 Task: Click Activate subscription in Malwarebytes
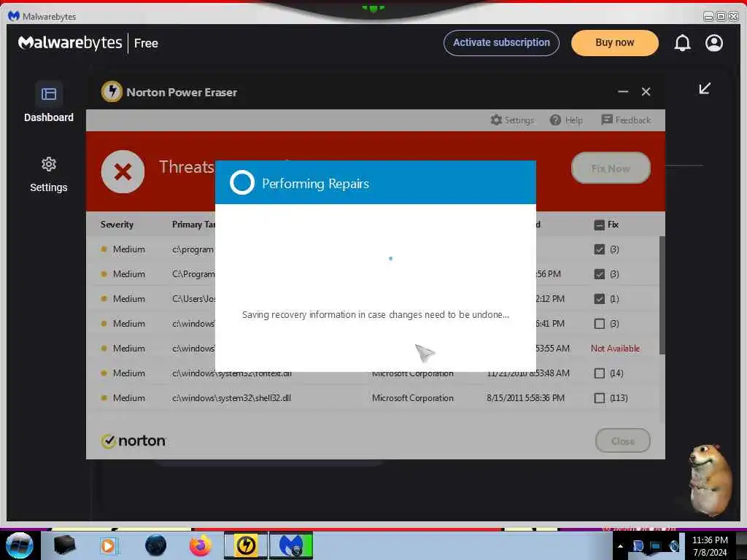tap(501, 43)
